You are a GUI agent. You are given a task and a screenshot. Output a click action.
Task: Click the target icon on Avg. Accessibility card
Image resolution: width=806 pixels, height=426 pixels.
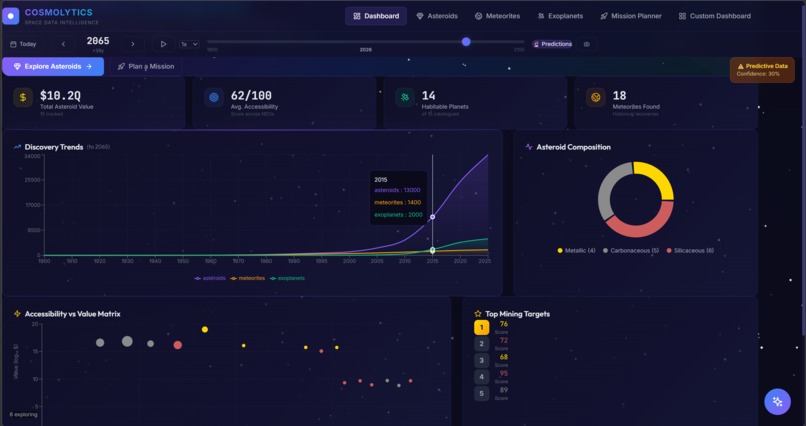tap(214, 97)
